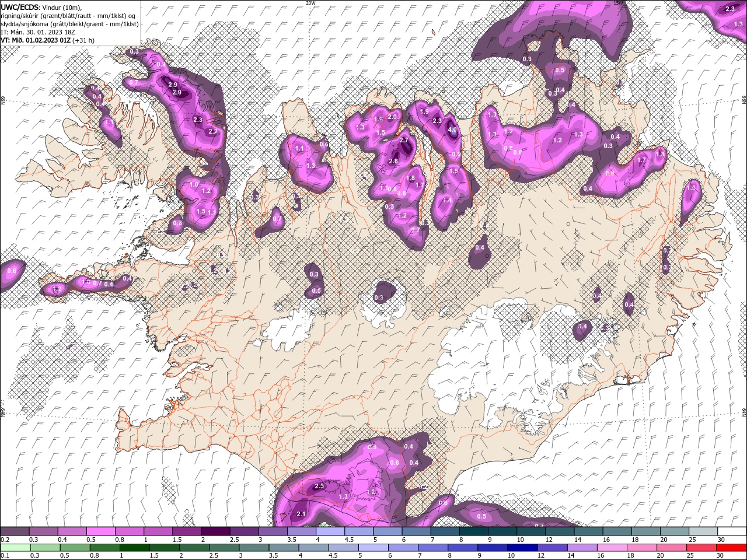Image resolution: width=747 pixels, height=560 pixels.
Task: Click the 1.4 precipitation value on the map
Action: [x=447, y=200]
